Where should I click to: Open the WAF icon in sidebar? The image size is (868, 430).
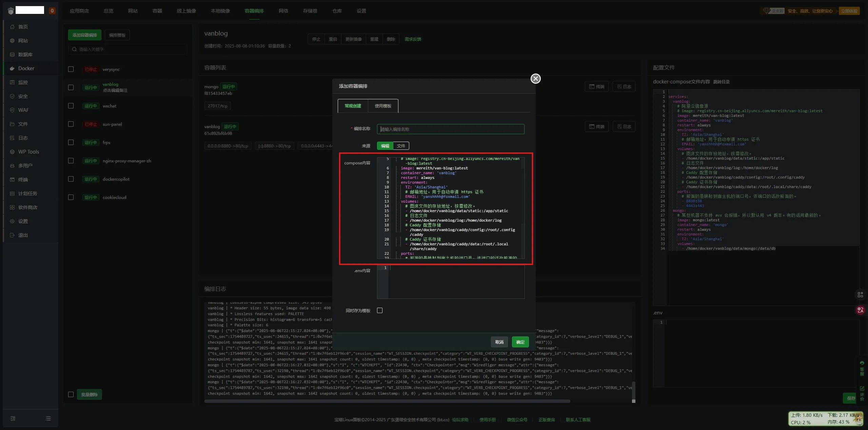(x=12, y=110)
